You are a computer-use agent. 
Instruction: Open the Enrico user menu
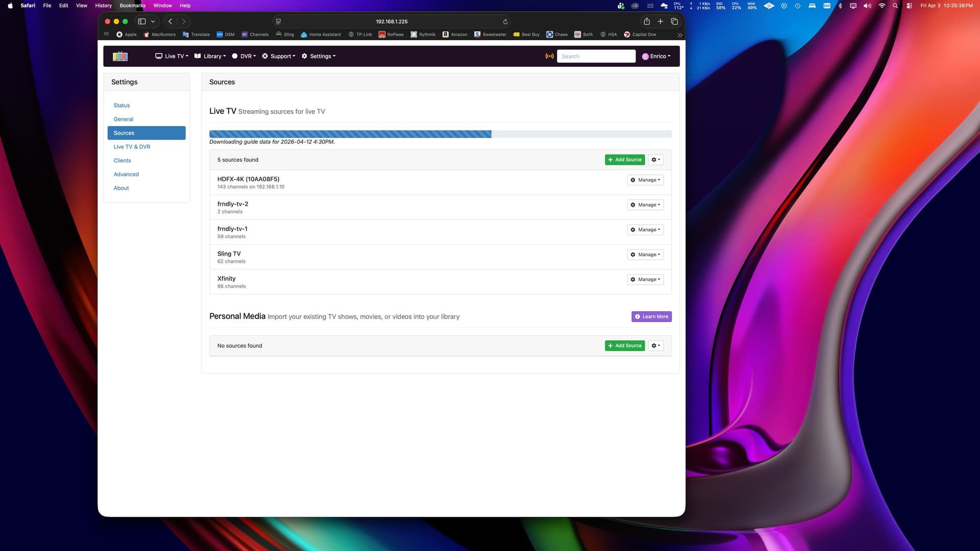tap(656, 56)
